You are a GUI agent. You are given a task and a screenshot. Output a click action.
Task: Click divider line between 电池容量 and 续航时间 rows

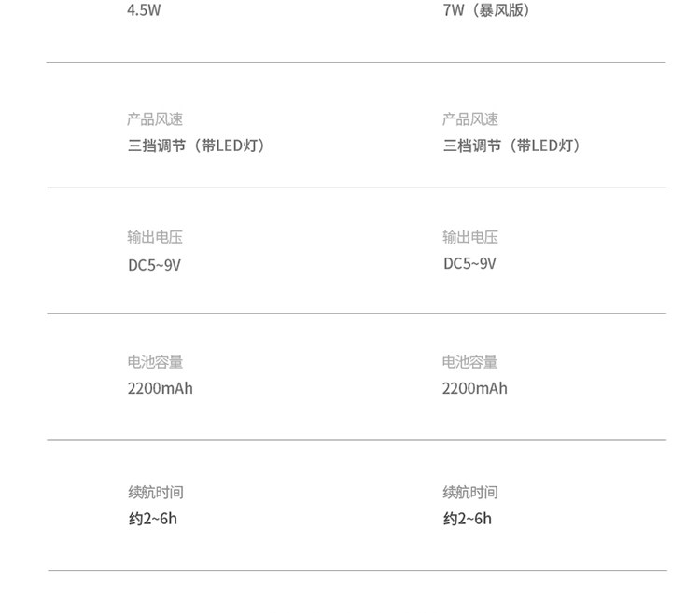[357, 439]
